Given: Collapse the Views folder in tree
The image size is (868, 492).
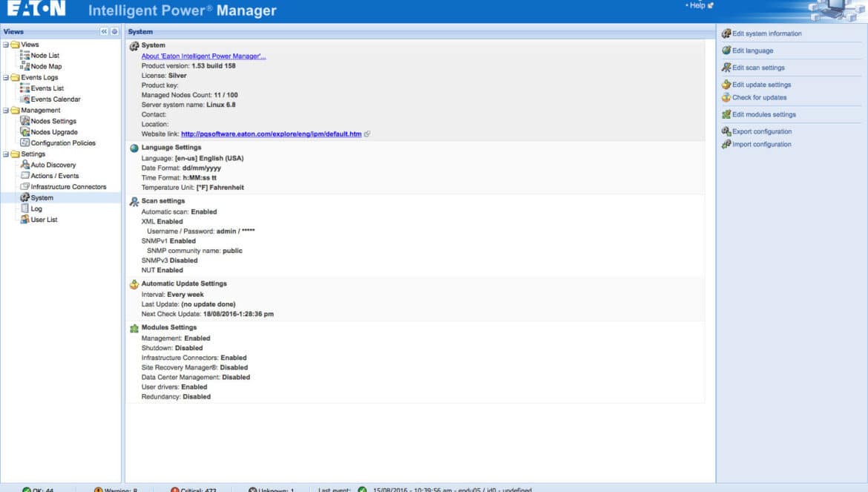Looking at the screenshot, I should click(6, 45).
